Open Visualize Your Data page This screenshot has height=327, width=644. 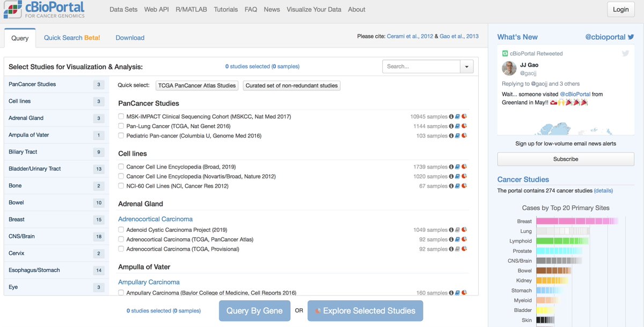[314, 10]
